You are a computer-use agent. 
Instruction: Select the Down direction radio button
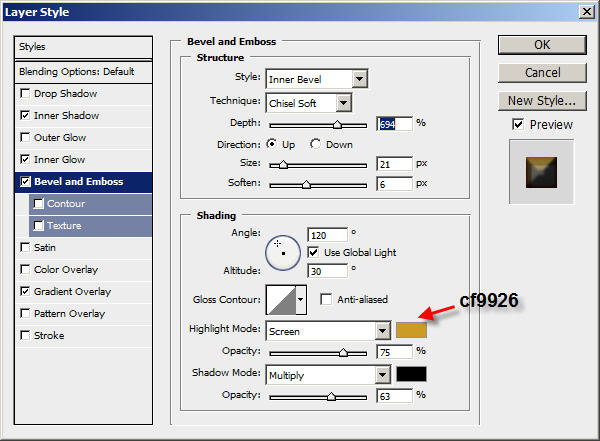pyautogui.click(x=315, y=144)
